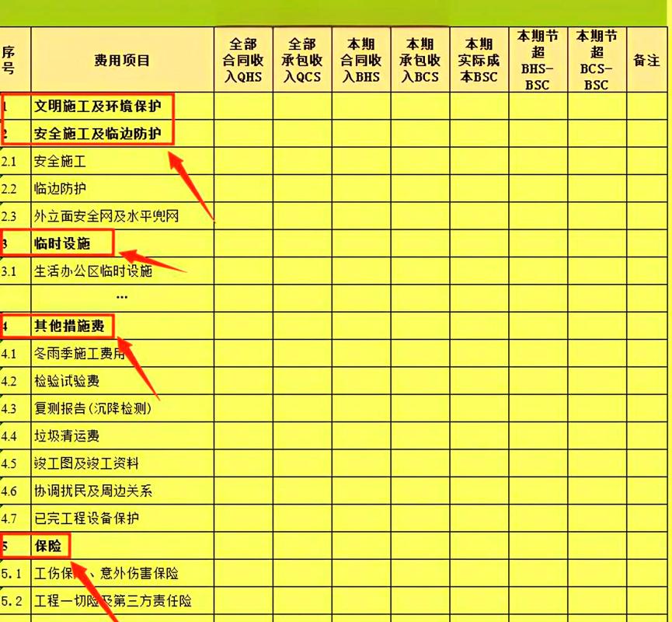Click the ellipsis placeholder row cell
672x622 pixels.
click(x=122, y=298)
